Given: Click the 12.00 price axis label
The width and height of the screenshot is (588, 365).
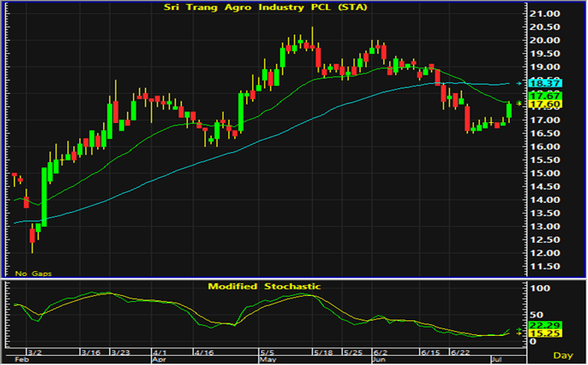Looking at the screenshot, I should click(544, 254).
